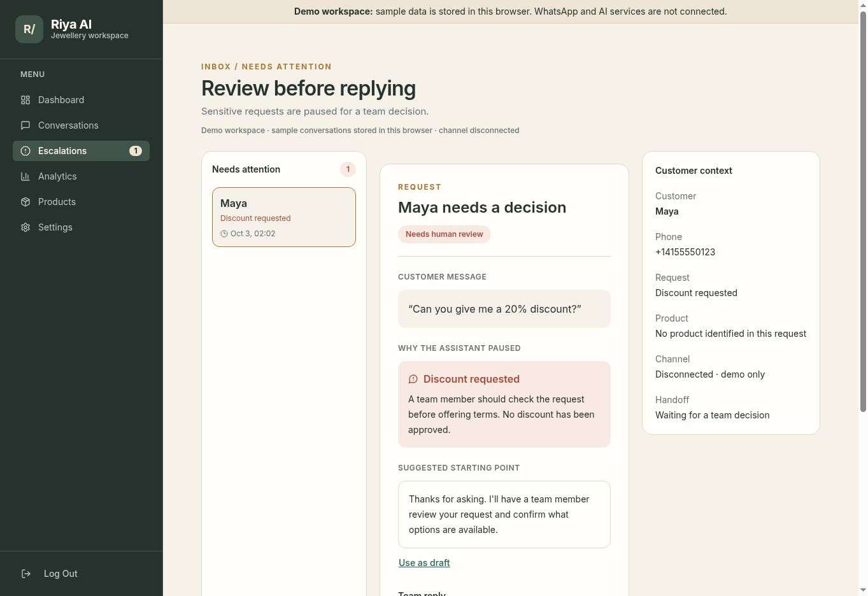Click the suggested starting point reply box

(504, 514)
